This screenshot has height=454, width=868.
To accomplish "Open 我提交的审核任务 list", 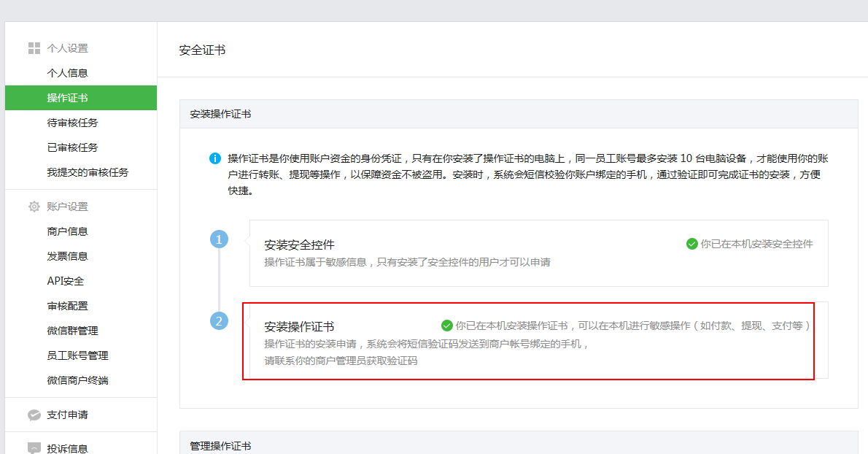I will [88, 172].
